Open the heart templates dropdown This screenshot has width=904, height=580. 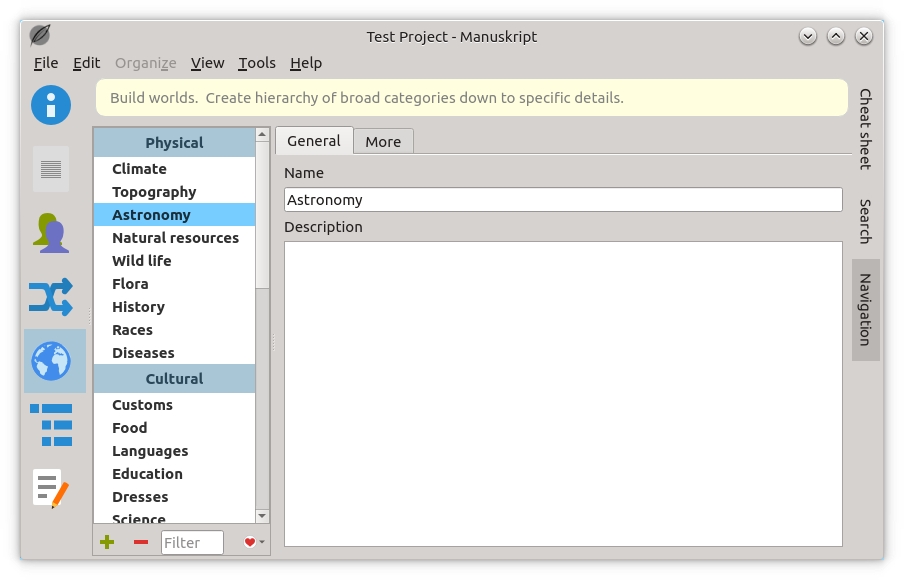pyautogui.click(x=254, y=542)
